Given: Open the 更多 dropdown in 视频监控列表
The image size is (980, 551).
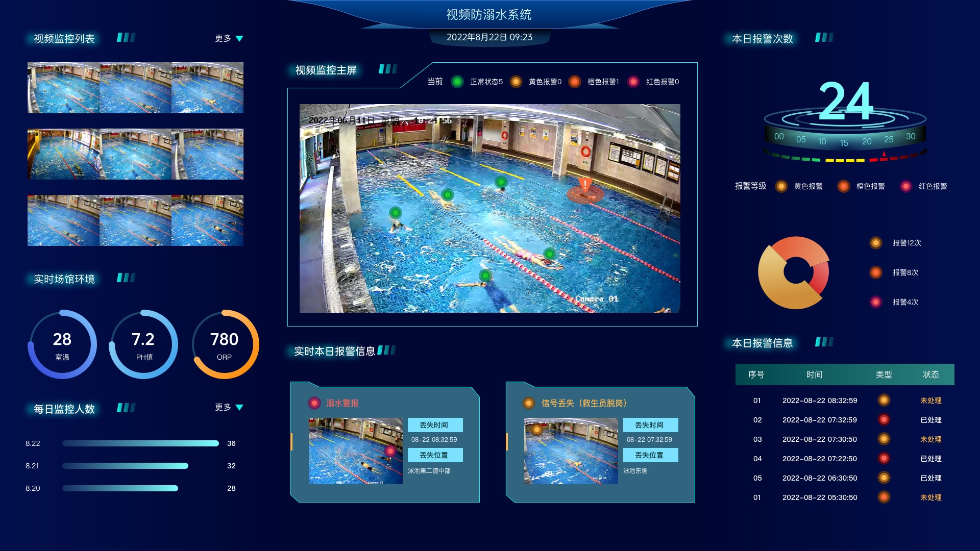Looking at the screenshot, I should pos(223,37).
